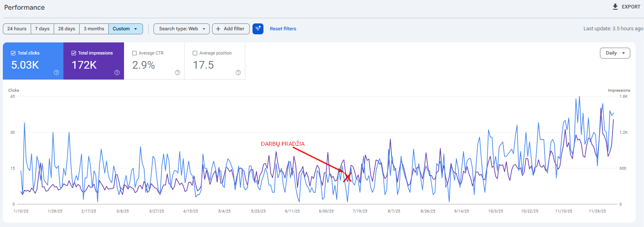Screen dimensions: 644x227
Task: Uncheck the Total clicks checkbox
Action: click(x=13, y=53)
